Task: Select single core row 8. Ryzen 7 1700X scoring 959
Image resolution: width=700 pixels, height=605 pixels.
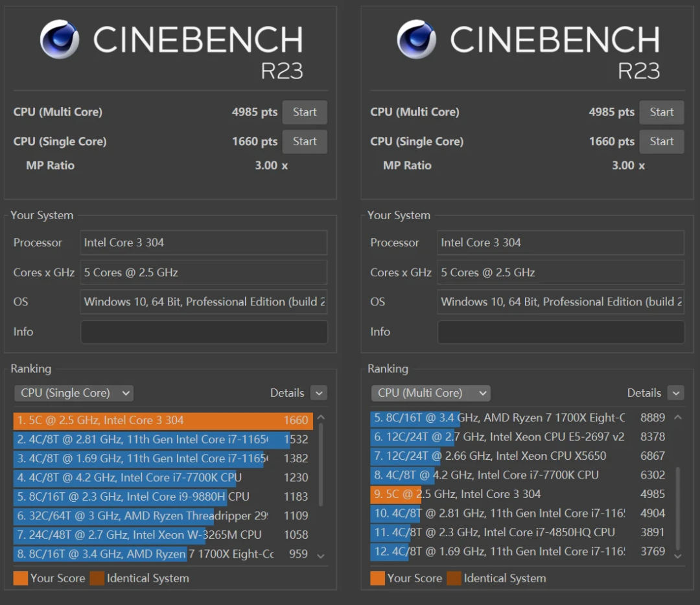Action: [163, 554]
